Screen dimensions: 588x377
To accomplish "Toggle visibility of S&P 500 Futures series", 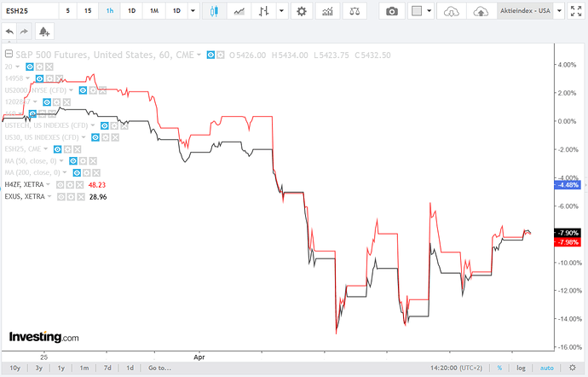I will click(210, 55).
